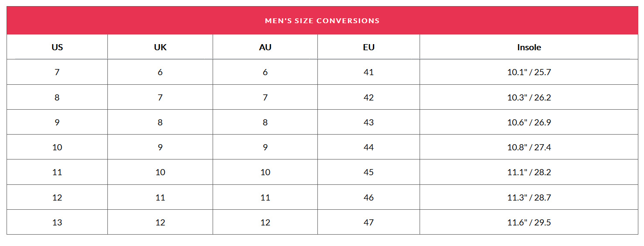Select the Insole column header
This screenshot has height=246, width=644.
click(529, 47)
